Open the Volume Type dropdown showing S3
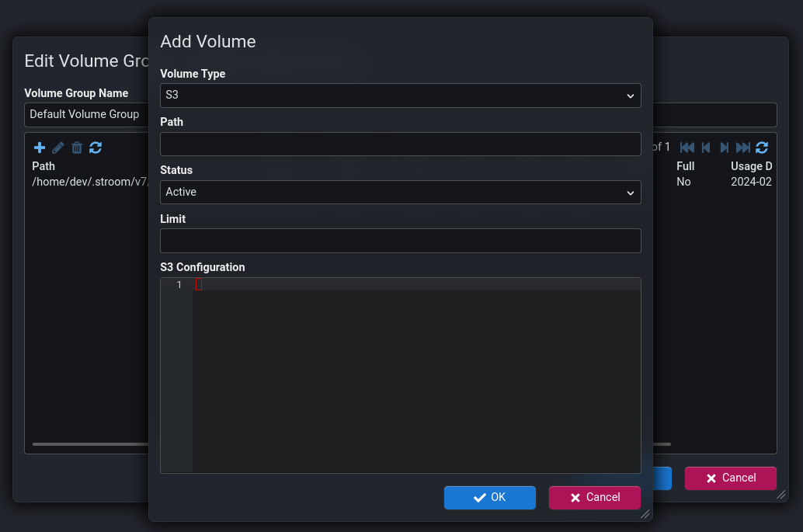This screenshot has width=803, height=532. point(400,96)
